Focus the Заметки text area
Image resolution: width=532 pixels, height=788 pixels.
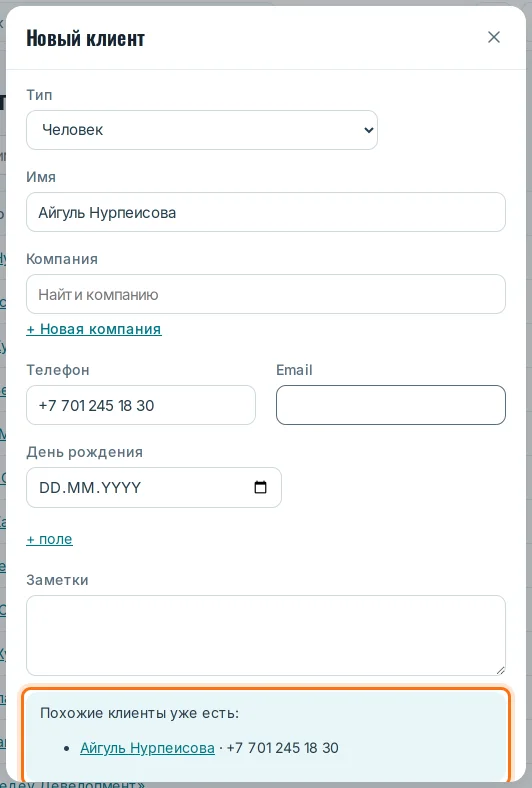point(266,636)
